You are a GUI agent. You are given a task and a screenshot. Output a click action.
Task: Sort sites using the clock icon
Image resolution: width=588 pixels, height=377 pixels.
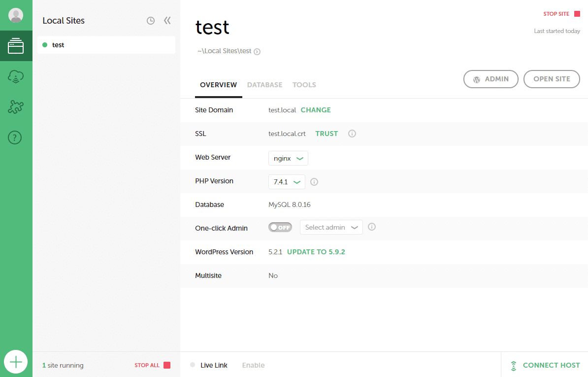pyautogui.click(x=150, y=21)
